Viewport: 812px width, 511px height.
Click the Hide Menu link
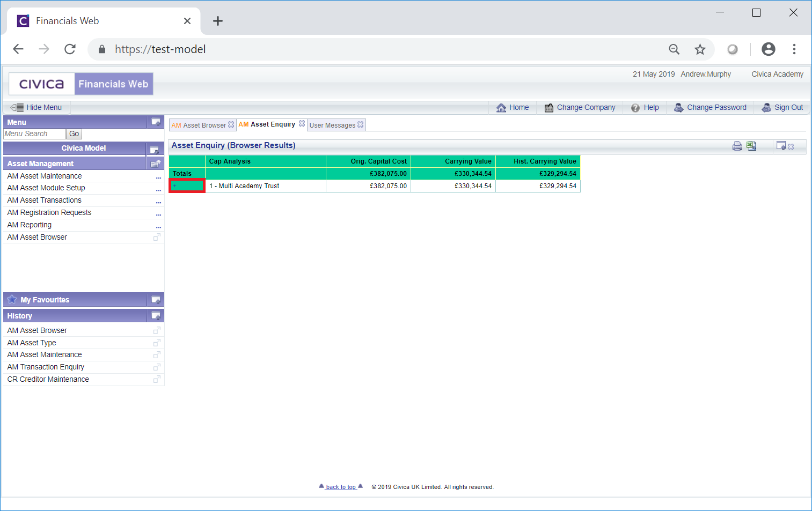tap(44, 107)
